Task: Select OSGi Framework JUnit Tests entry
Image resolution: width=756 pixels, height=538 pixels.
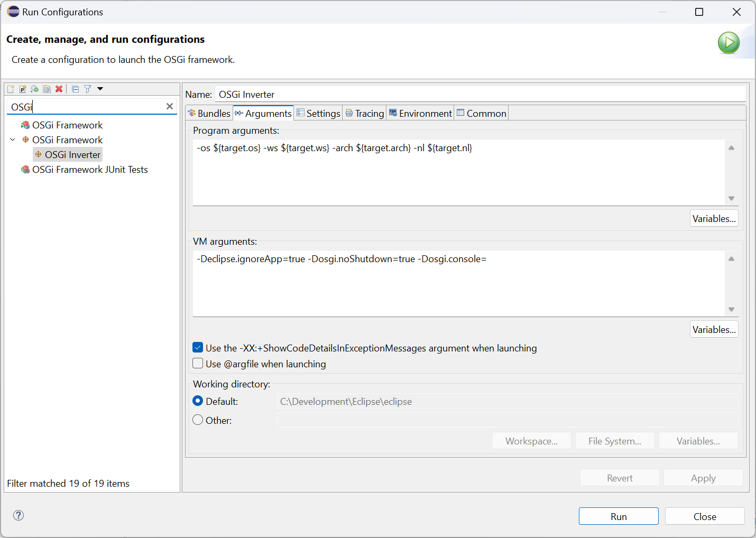Action: pyautogui.click(x=85, y=170)
